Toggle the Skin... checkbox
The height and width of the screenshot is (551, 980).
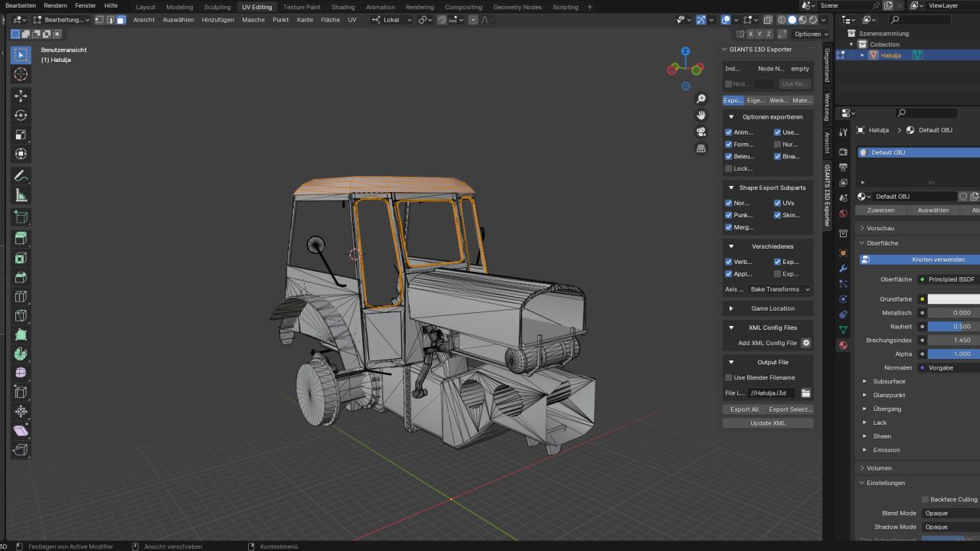pos(778,215)
